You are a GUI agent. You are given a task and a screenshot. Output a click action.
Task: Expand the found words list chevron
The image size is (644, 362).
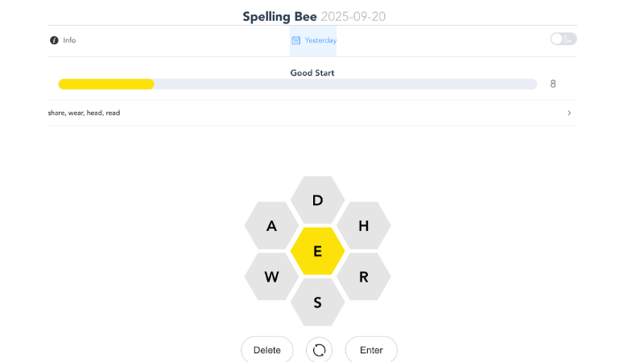[569, 113]
